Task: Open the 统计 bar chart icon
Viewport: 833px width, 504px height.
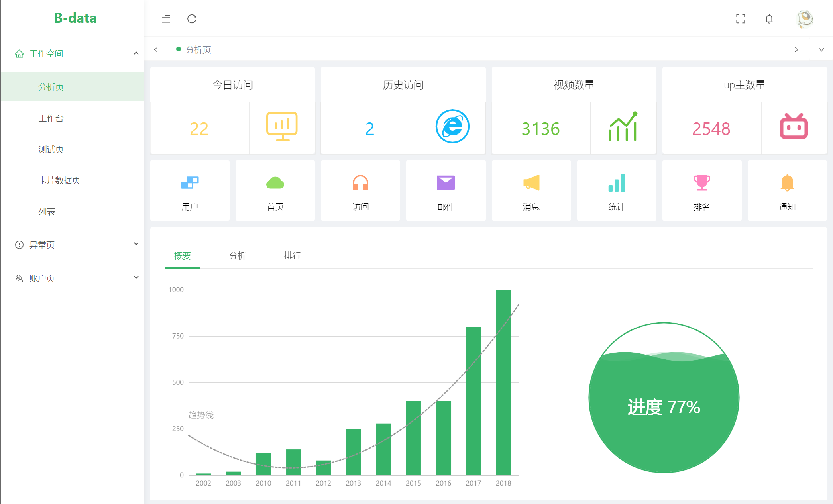Action: pos(617,183)
